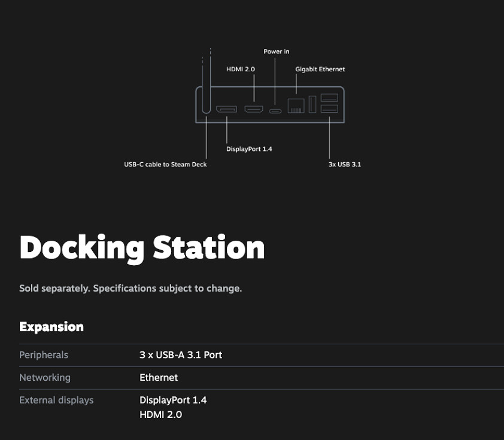504x440 pixels.
Task: Select the 'Networking' spec row
Action: click(x=45, y=377)
